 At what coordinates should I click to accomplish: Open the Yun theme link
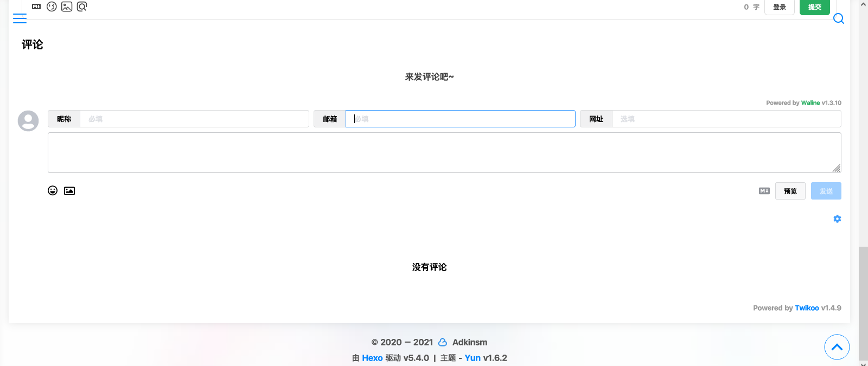[x=473, y=358]
